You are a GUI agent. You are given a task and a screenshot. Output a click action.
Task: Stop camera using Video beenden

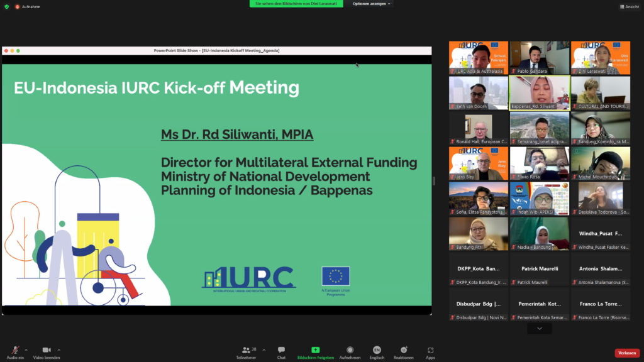47,350
